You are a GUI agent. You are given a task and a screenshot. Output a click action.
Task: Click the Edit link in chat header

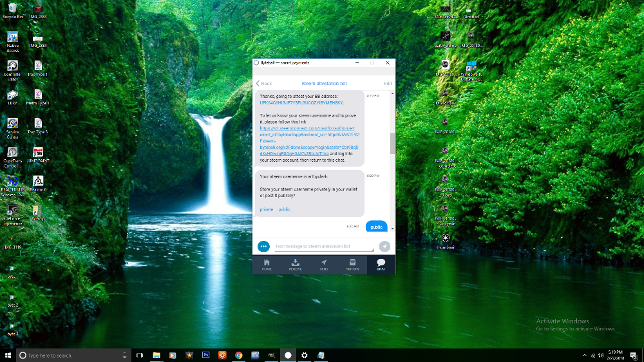(x=388, y=83)
